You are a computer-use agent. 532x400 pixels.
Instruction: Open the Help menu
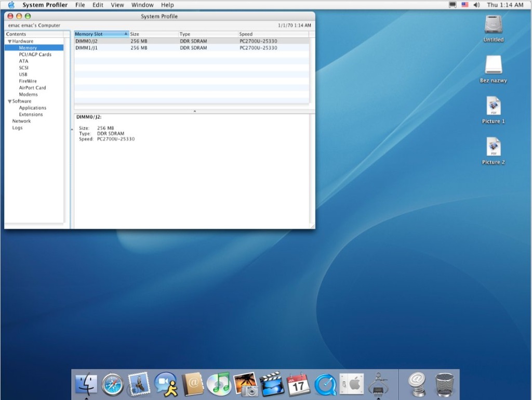pyautogui.click(x=167, y=5)
